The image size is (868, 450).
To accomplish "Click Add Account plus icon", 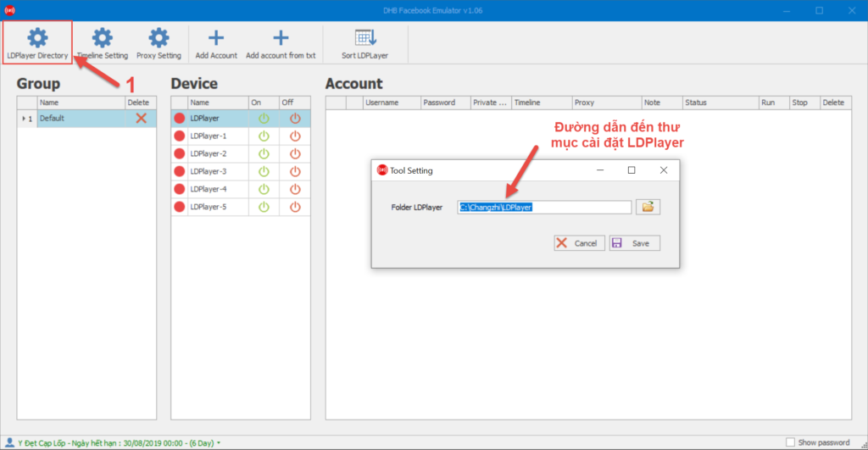I will click(x=216, y=37).
